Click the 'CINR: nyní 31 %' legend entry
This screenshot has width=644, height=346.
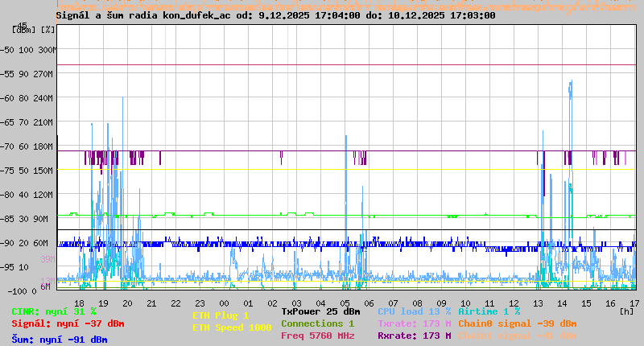(x=54, y=312)
